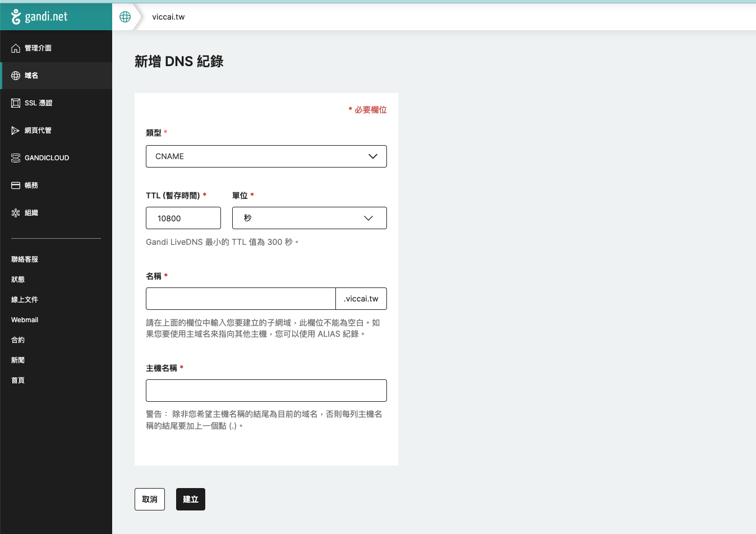Click the globe icon in breadcrumb
Viewport: 756px width, 534px height.
125,17
